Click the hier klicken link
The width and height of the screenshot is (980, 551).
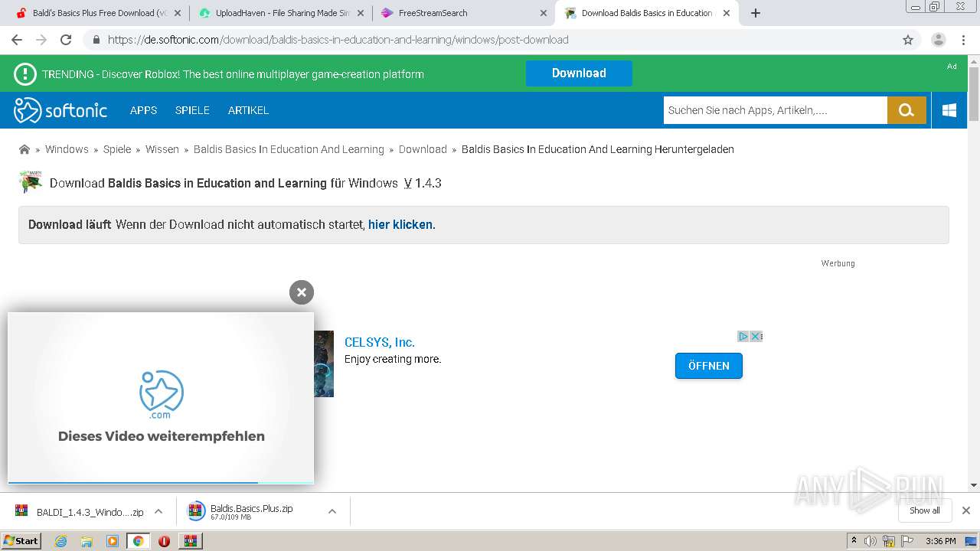click(x=400, y=224)
